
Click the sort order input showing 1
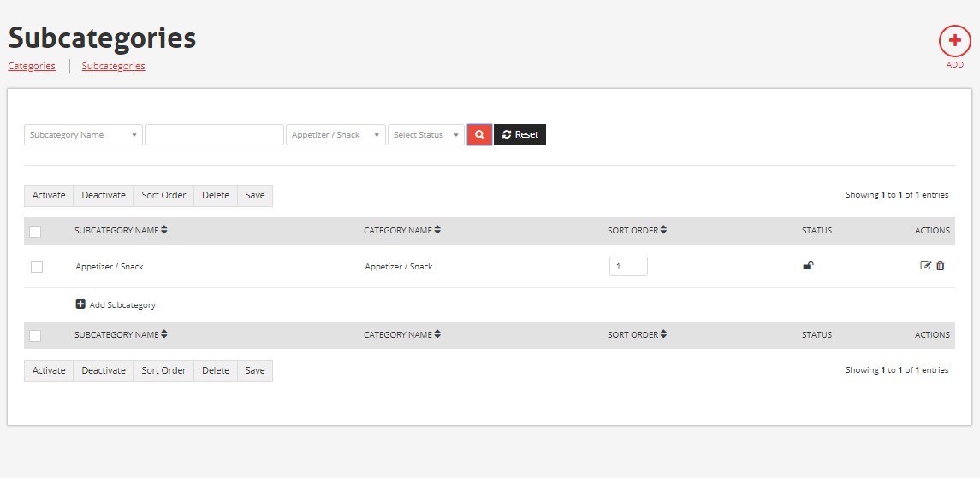[x=628, y=267]
